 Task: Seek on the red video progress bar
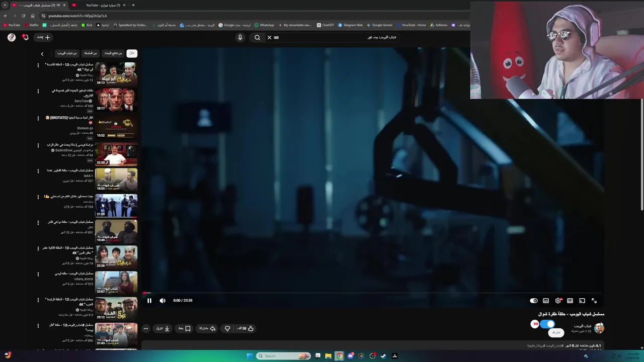(x=372, y=293)
